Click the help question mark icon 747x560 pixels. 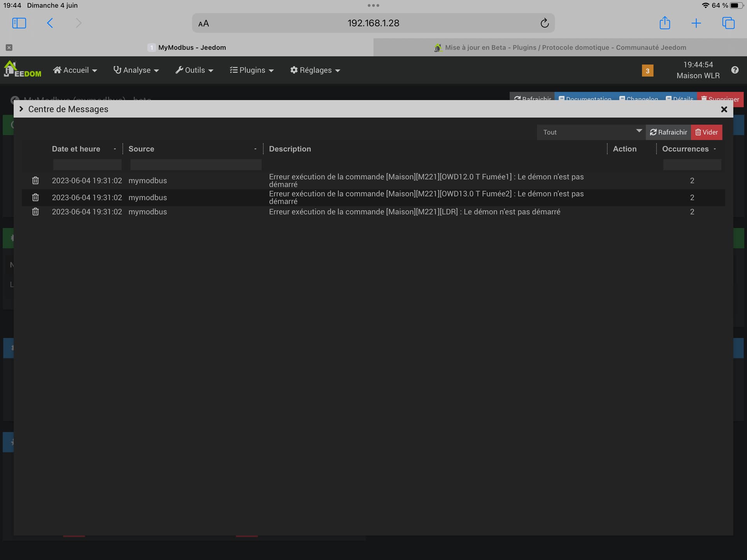click(x=735, y=70)
